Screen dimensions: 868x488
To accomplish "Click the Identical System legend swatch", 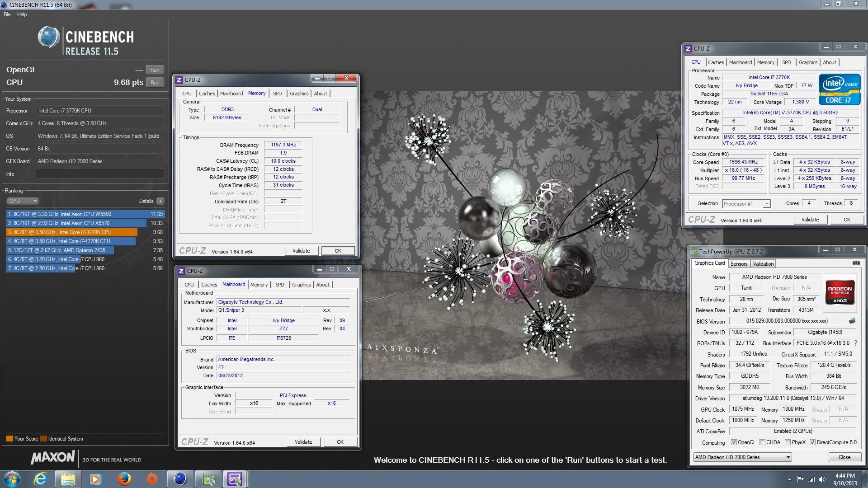I will (x=43, y=439).
